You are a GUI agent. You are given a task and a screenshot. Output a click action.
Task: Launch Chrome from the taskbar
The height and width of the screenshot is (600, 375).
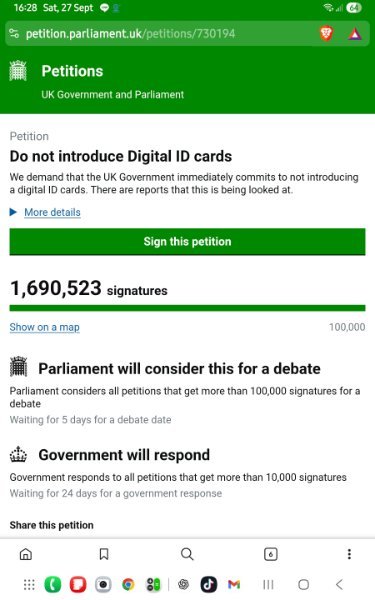pyautogui.click(x=129, y=584)
